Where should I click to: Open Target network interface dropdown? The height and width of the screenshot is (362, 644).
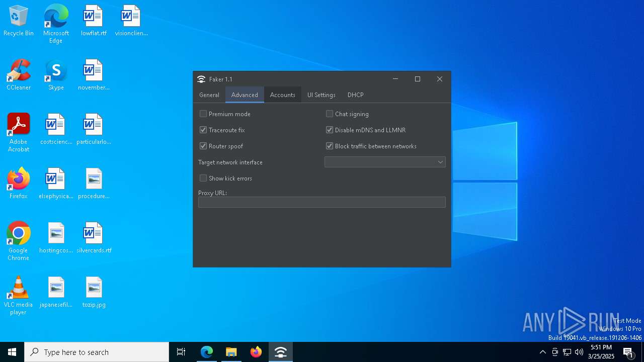[x=385, y=162]
